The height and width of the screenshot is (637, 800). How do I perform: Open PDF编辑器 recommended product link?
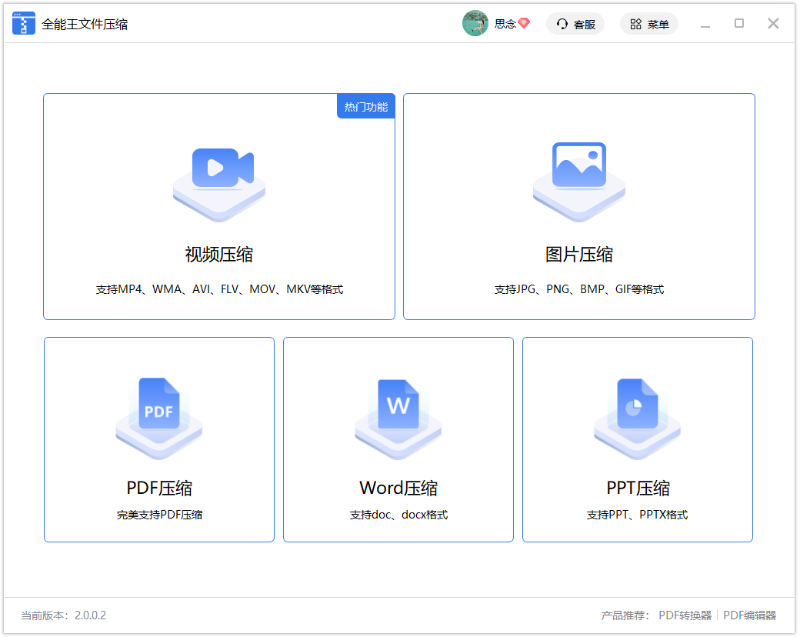[750, 615]
